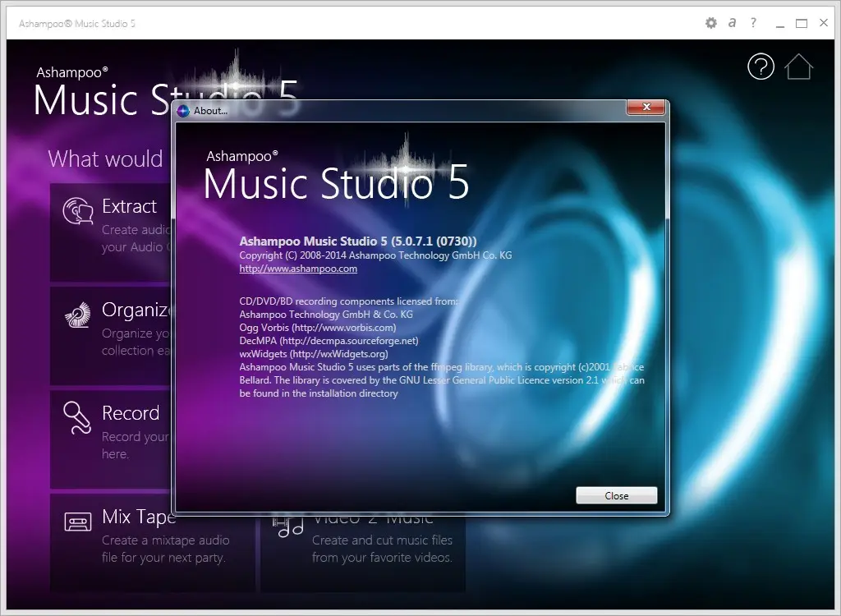This screenshot has height=616, width=841.
Task: Close the About dialog with red X
Action: tap(646, 107)
